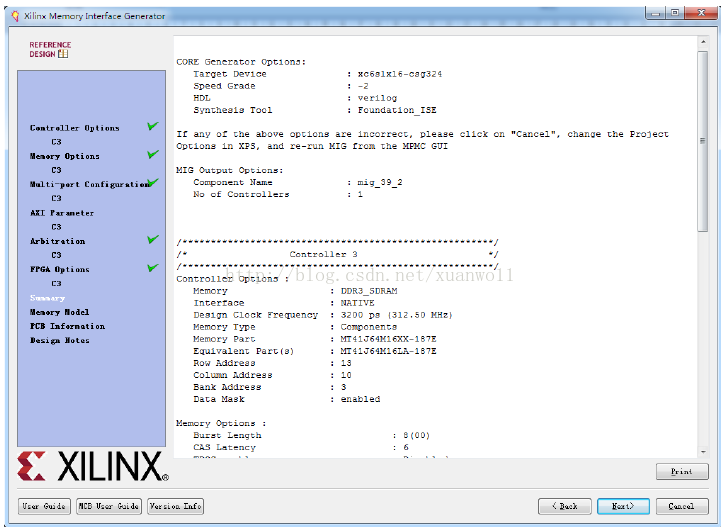Select C3 under Controller Options
Viewport: 721px width, 528px height.
point(56,142)
